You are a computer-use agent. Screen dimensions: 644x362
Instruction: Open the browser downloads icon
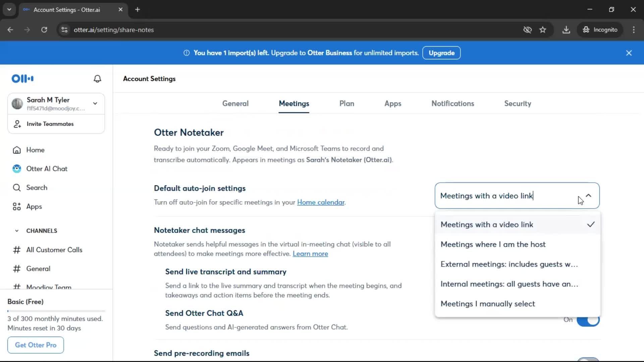(566, 30)
